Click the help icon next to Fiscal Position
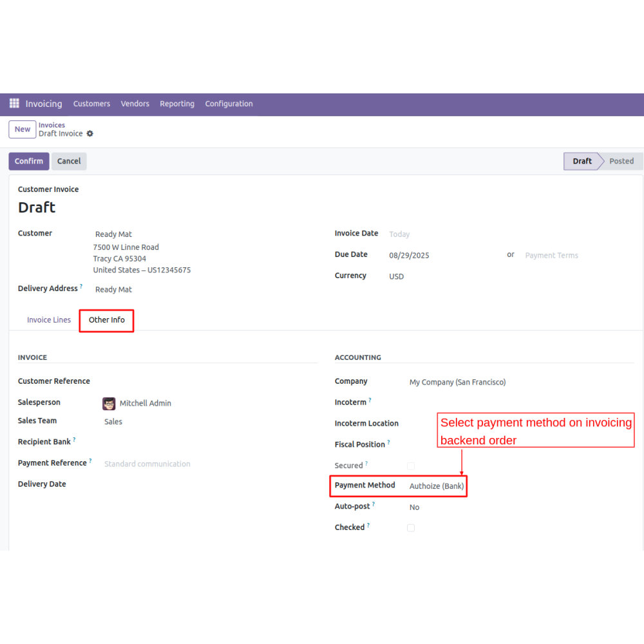 [x=388, y=442]
